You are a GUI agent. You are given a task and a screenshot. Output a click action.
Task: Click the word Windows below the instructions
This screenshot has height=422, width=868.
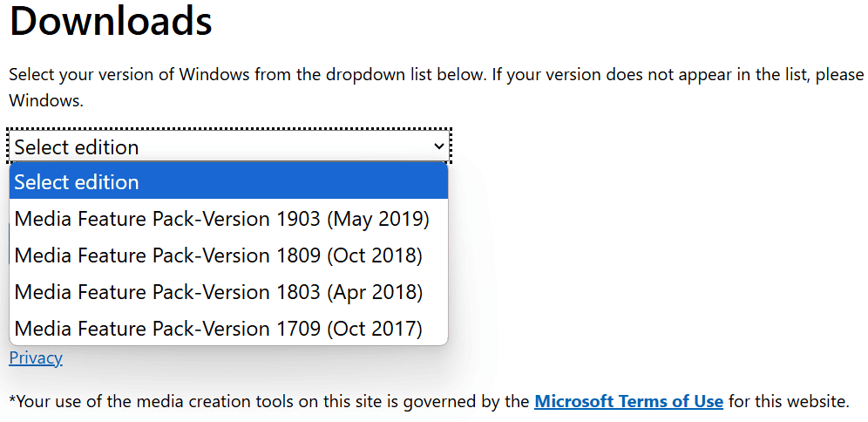45,101
